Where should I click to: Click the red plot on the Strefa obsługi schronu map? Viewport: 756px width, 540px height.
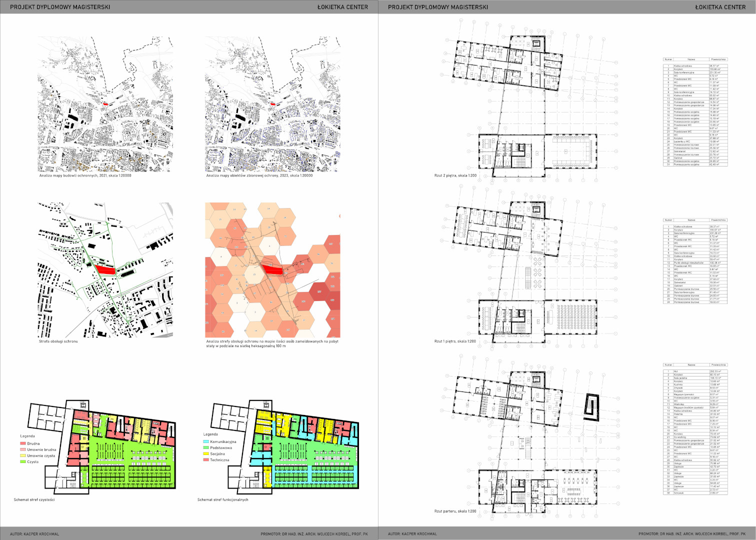[x=105, y=269]
